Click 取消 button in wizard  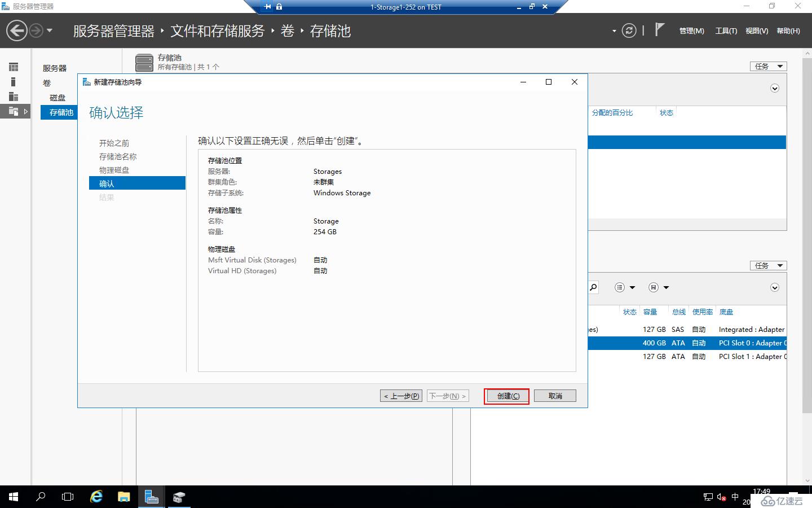point(555,396)
